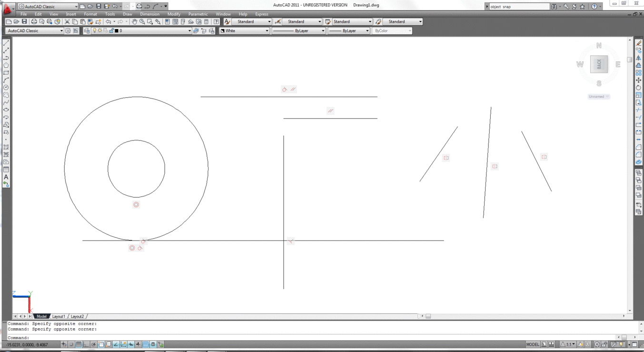Click the MODEL space button in status bar

point(533,344)
